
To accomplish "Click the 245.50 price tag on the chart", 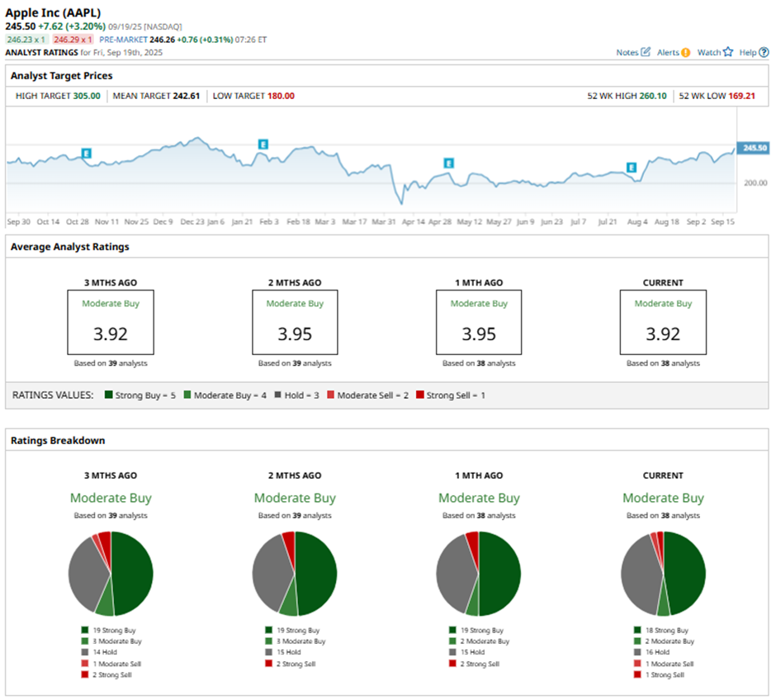I will (x=754, y=148).
